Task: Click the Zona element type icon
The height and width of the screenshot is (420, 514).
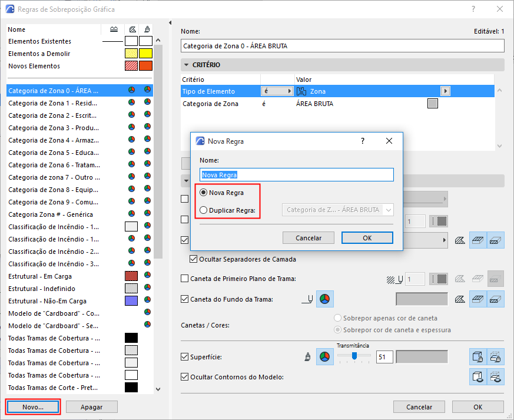Action: 301,91
